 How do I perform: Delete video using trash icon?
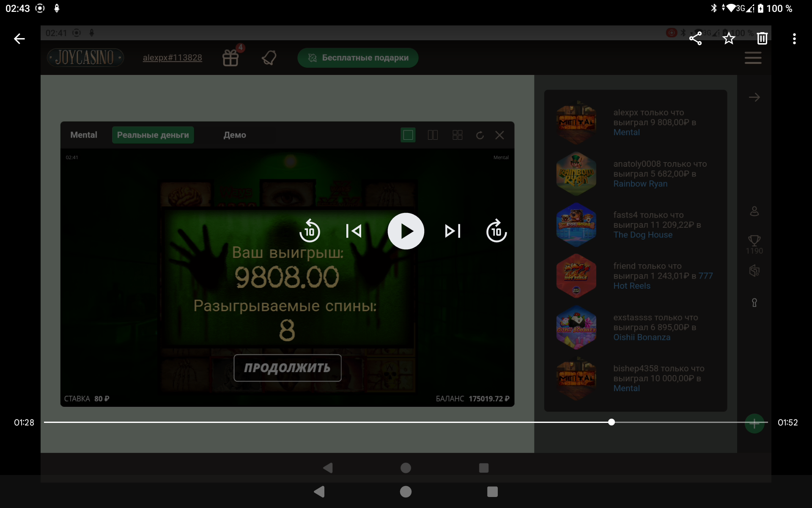click(x=762, y=39)
